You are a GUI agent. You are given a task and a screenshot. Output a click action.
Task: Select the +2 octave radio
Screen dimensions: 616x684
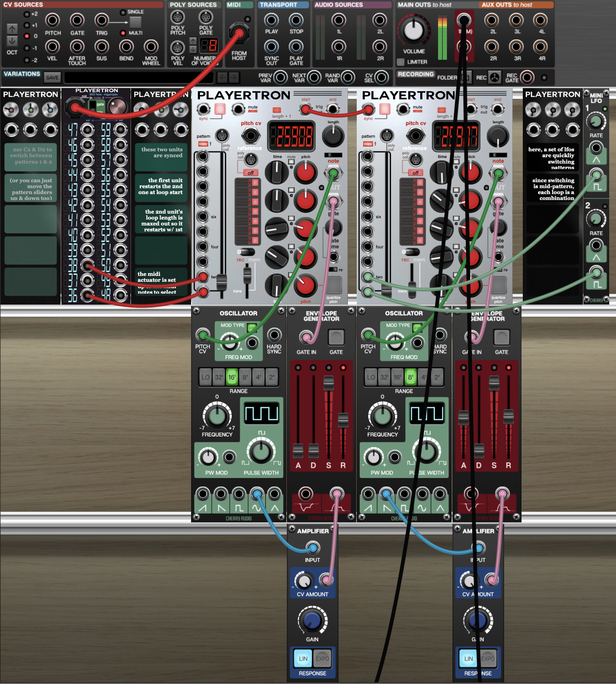[x=27, y=14]
